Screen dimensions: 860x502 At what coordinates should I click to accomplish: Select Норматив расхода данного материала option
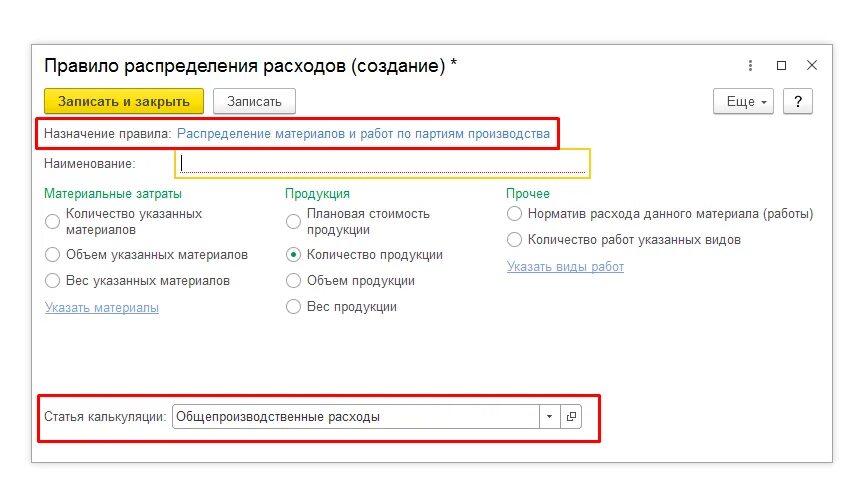point(514,213)
